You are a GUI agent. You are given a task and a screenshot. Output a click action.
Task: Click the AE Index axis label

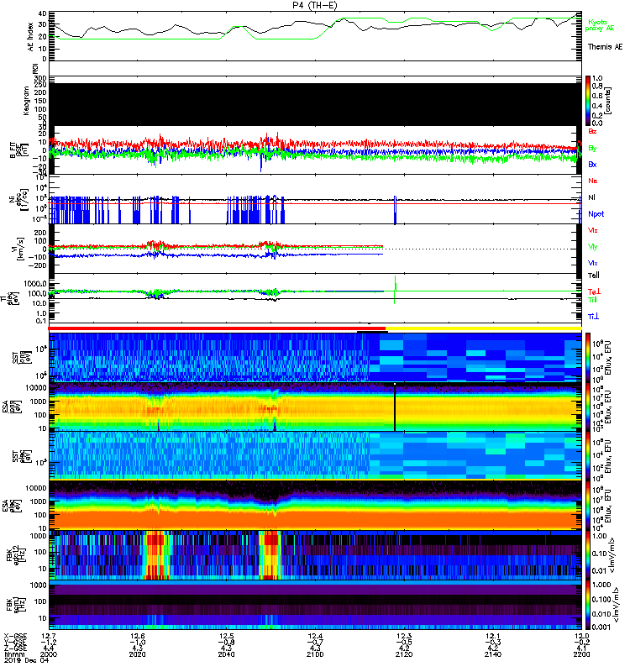click(30, 36)
